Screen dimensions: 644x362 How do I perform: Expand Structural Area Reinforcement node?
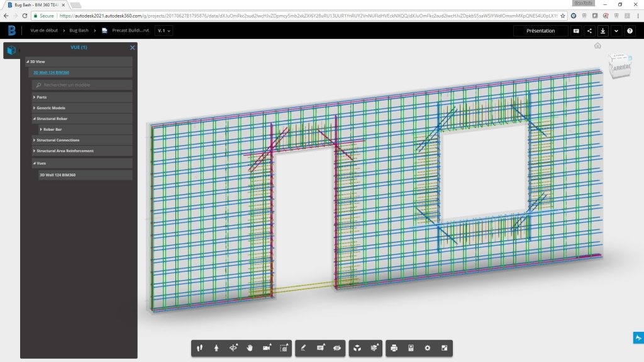coord(34,151)
